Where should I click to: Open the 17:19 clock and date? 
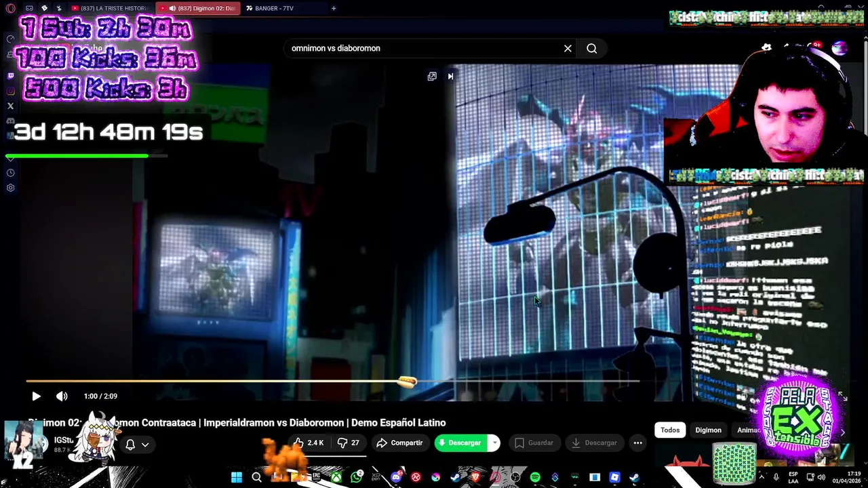click(846, 477)
